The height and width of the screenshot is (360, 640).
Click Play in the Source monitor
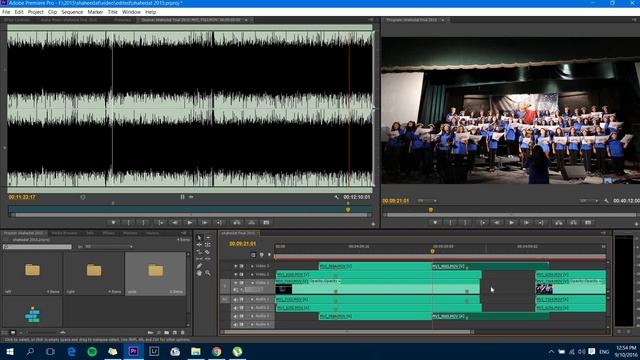click(190, 223)
